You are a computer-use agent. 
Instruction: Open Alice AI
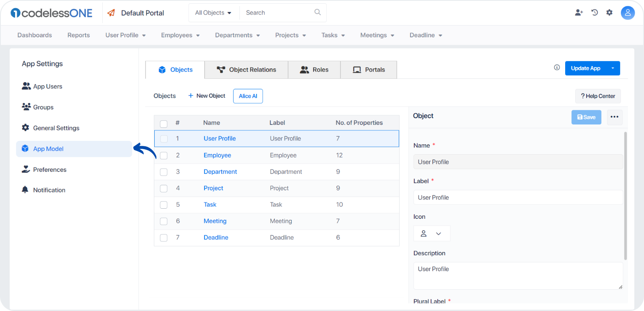pos(248,96)
